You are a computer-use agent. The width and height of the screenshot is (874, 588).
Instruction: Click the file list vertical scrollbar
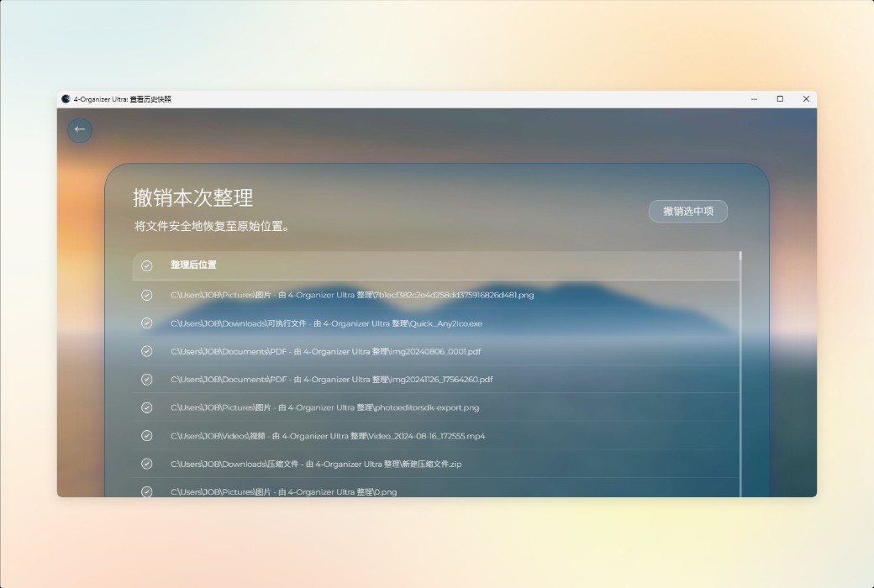click(x=740, y=374)
